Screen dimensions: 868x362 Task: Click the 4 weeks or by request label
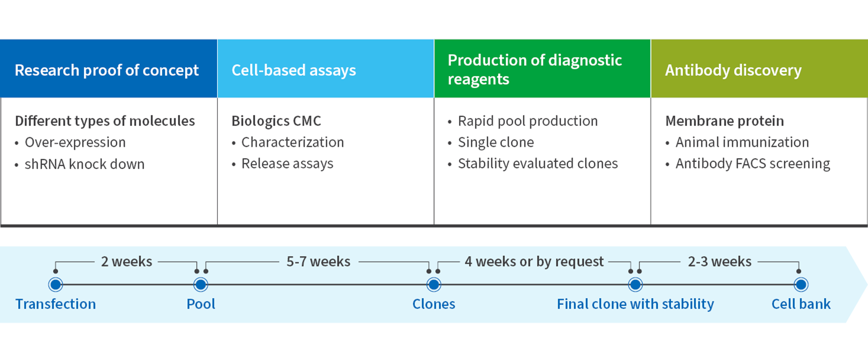pyautogui.click(x=534, y=261)
